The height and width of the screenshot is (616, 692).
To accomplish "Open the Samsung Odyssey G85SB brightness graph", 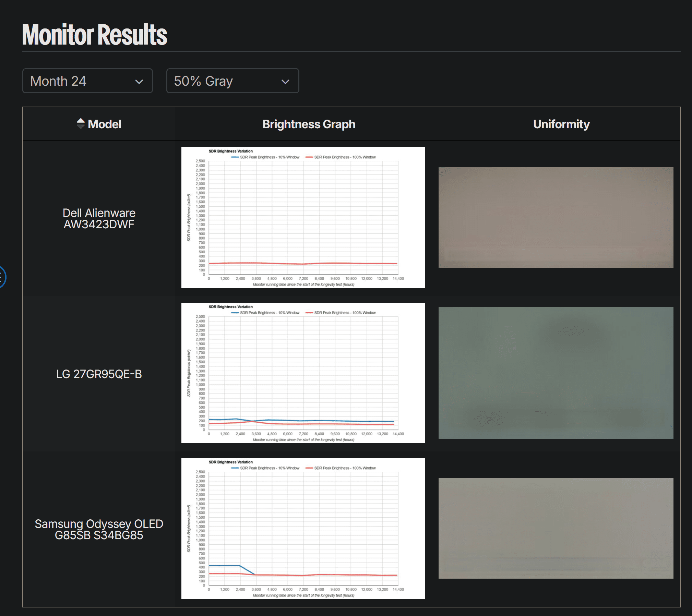I will [x=303, y=528].
